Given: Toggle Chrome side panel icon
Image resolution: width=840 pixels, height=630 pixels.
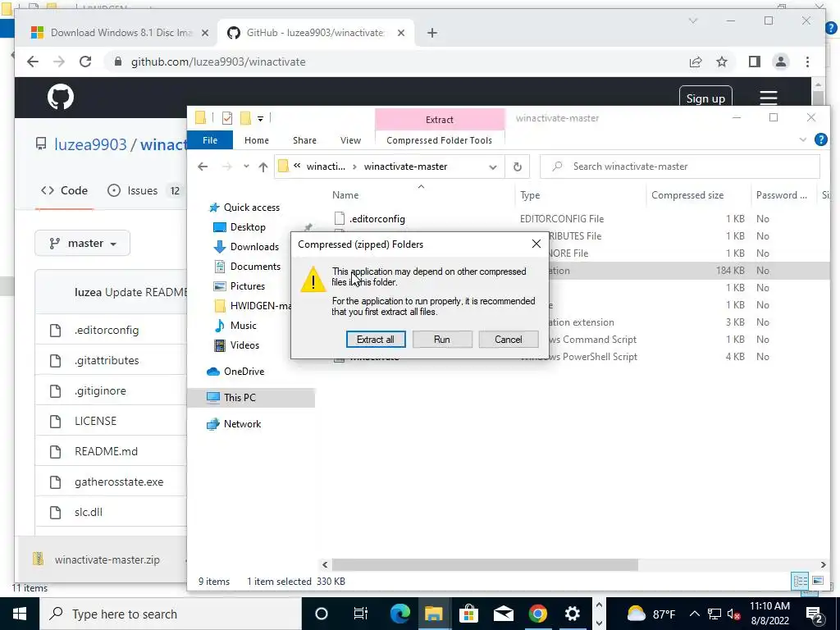Looking at the screenshot, I should (755, 62).
